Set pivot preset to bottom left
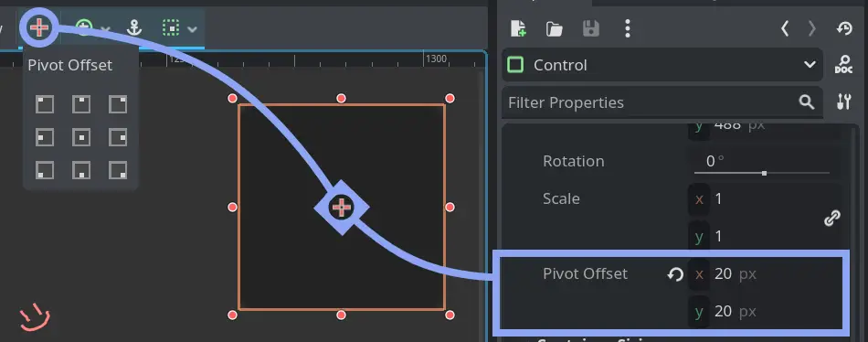Image resolution: width=868 pixels, height=342 pixels. (x=45, y=169)
